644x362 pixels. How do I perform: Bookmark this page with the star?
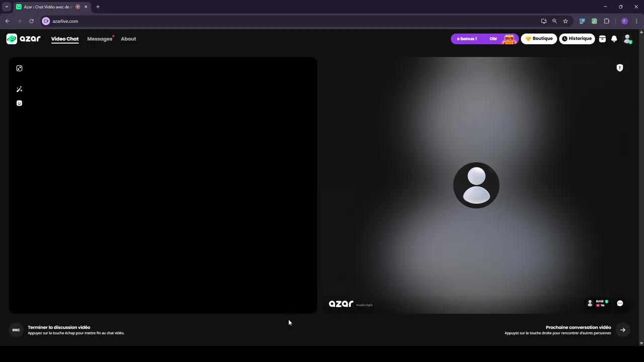[566, 21]
